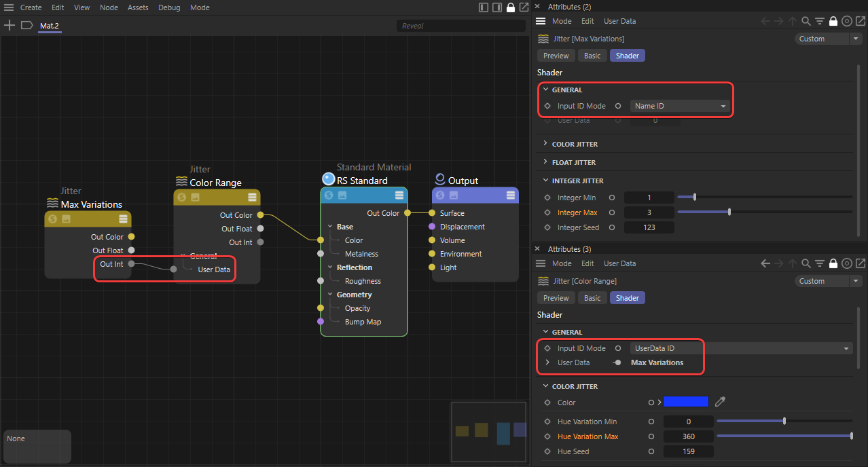Toggle keyframe diamond beside Integer Max

point(547,213)
